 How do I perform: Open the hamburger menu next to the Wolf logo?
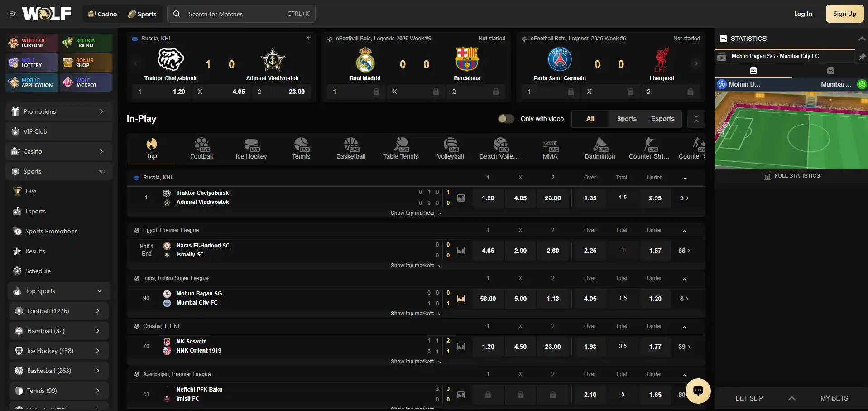[13, 14]
